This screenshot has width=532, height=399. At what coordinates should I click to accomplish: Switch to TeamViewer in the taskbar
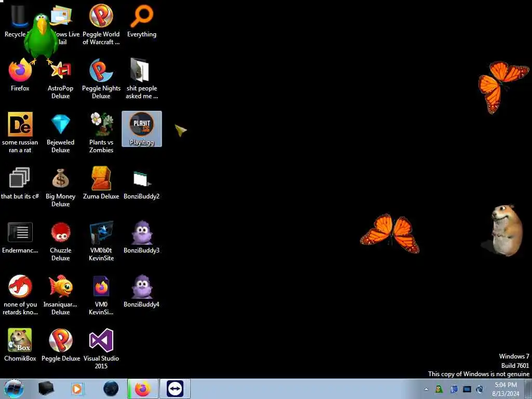(x=175, y=389)
